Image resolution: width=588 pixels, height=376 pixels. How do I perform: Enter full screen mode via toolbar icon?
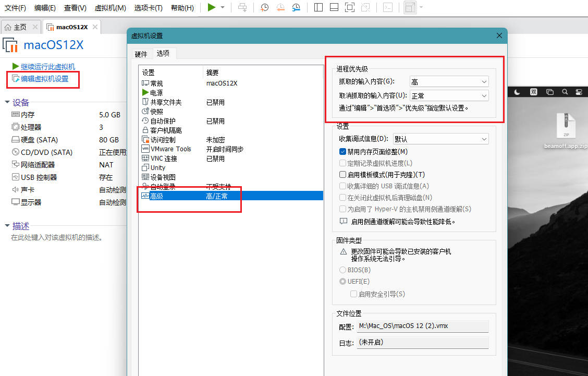(350, 7)
